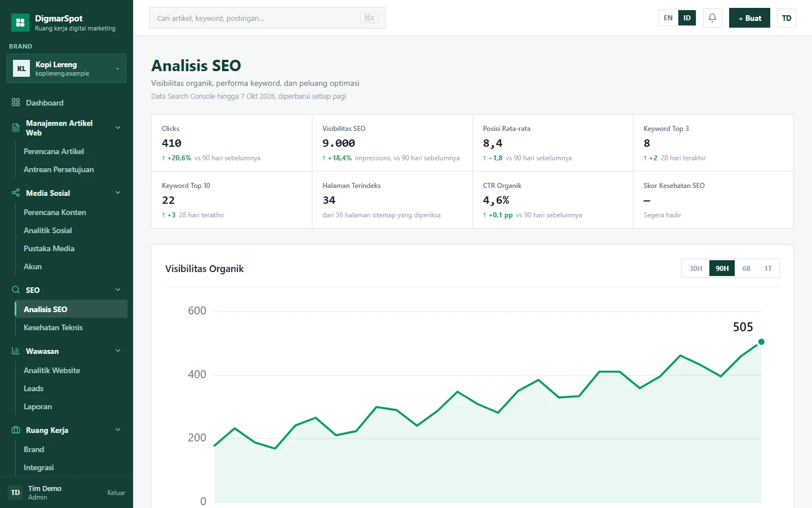Go to Antrean Persetujuan
This screenshot has width=812, height=508.
(71, 169)
